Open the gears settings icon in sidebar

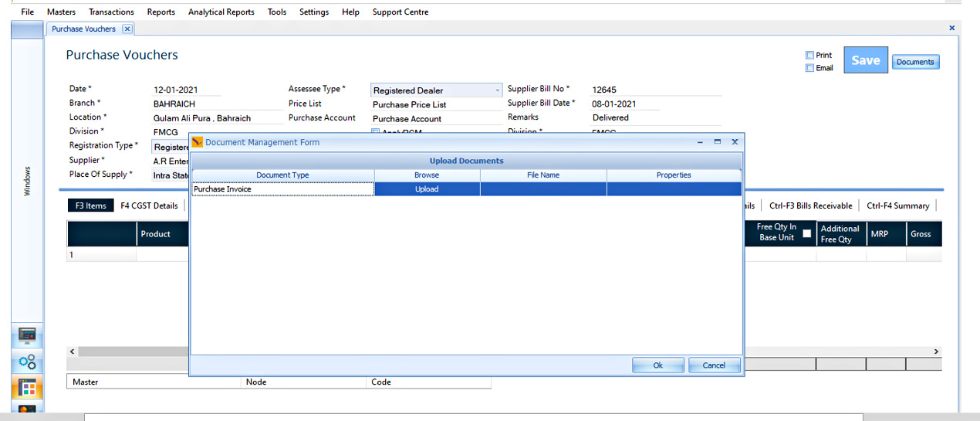27,362
